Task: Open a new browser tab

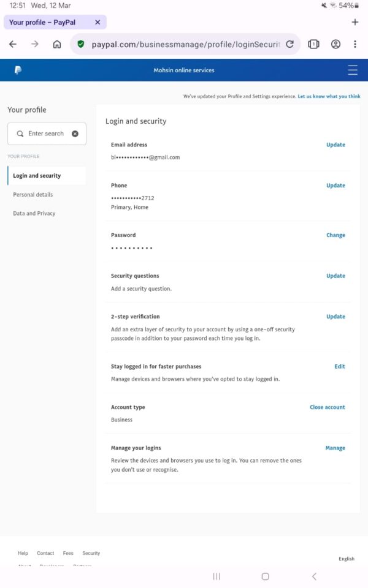Action: tap(355, 22)
